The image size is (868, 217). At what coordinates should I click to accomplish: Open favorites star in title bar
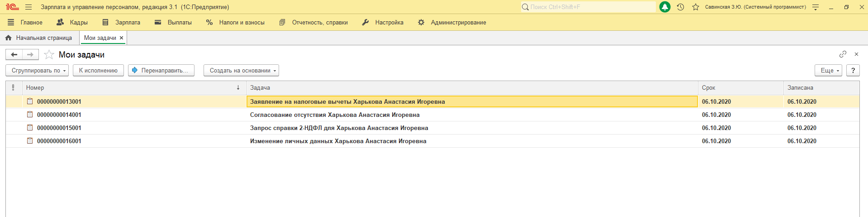(x=696, y=7)
